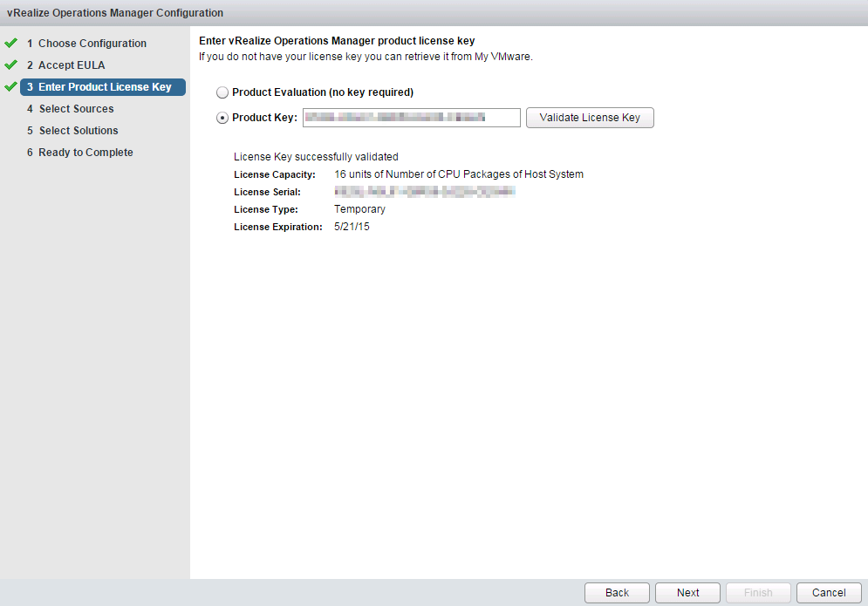Click the 'License Type:' label
This screenshot has height=606, width=868.
266,209
